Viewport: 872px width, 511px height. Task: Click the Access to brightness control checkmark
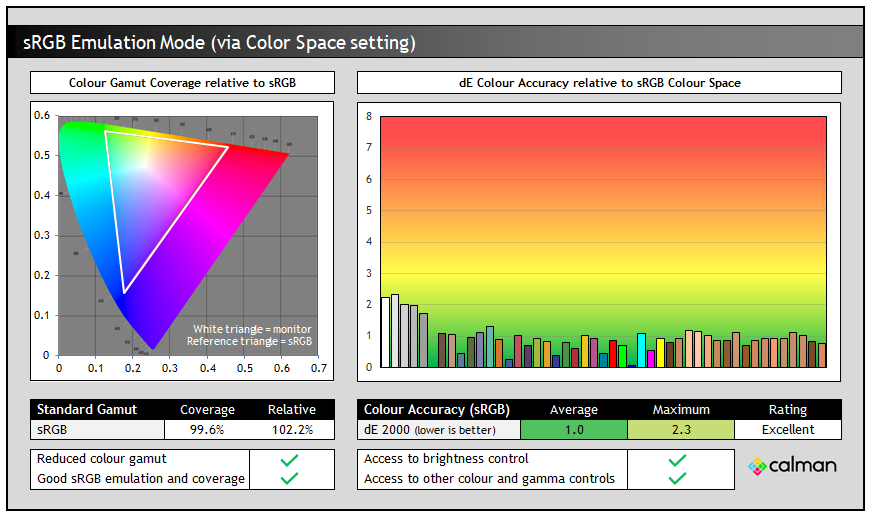[x=677, y=460]
